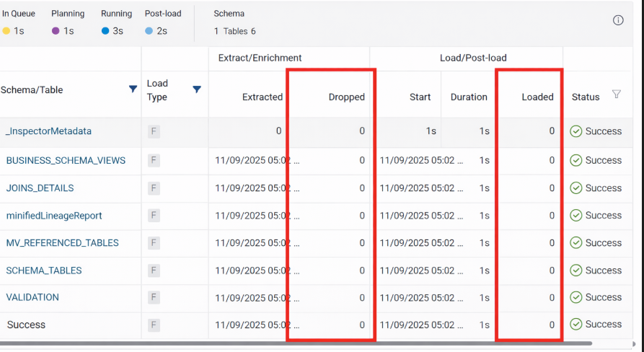644x352 pixels.
Task: Click the yellow In Queue status dot
Action: pos(6,31)
